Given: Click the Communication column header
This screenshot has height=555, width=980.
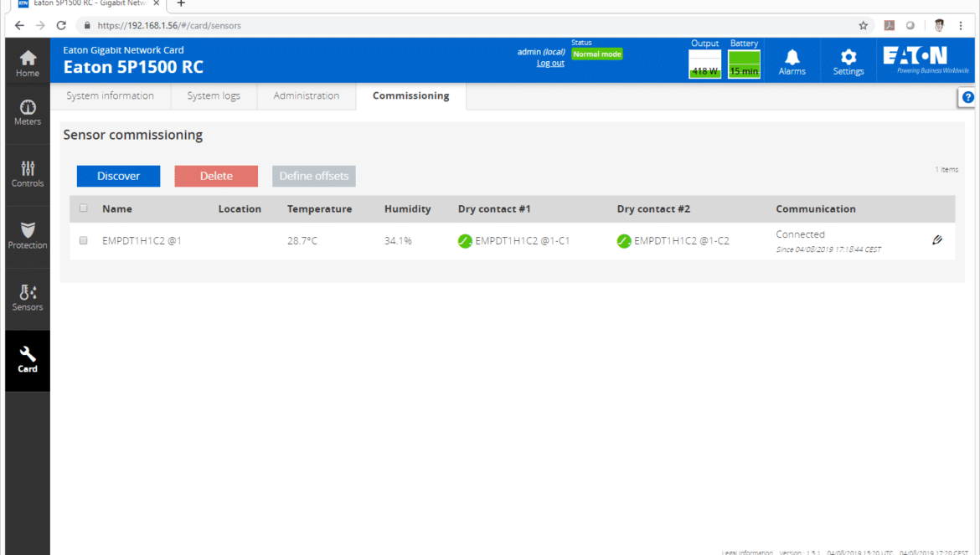Looking at the screenshot, I should [x=816, y=209].
